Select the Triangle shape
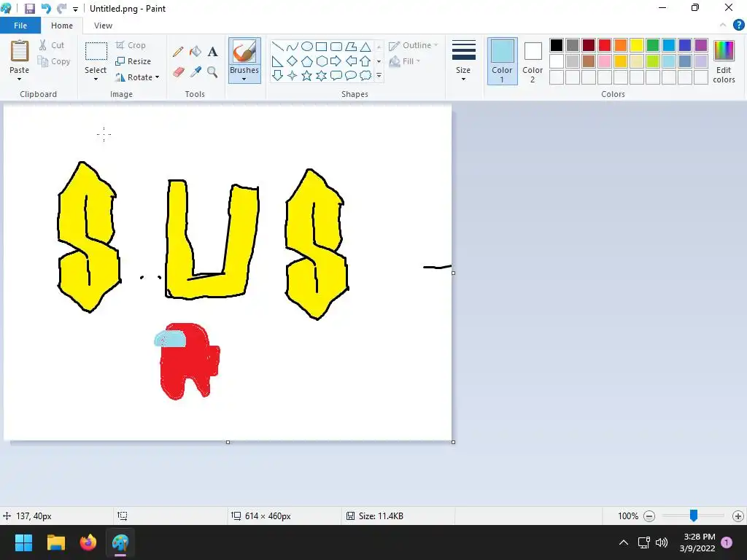This screenshot has width=747, height=560. coord(365,47)
